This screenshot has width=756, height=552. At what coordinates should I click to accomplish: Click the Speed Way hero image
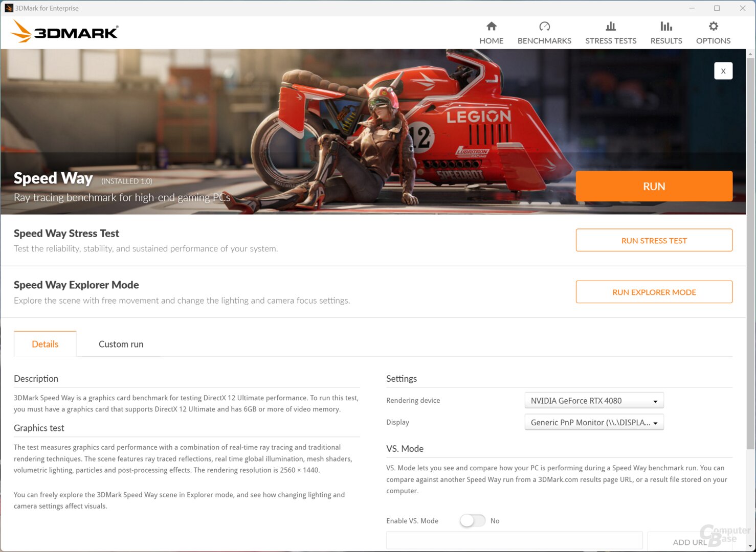[372, 131]
